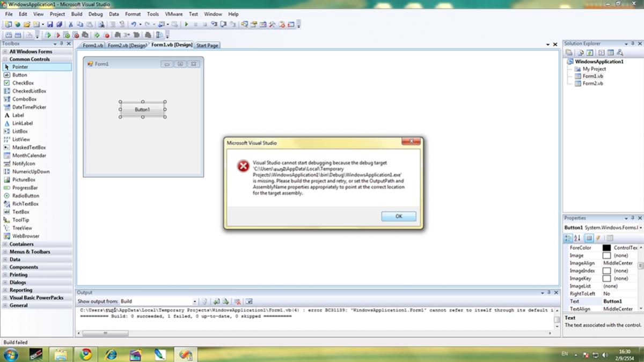This screenshot has width=644, height=362.
Task: Open the Debug menu
Action: click(96, 14)
